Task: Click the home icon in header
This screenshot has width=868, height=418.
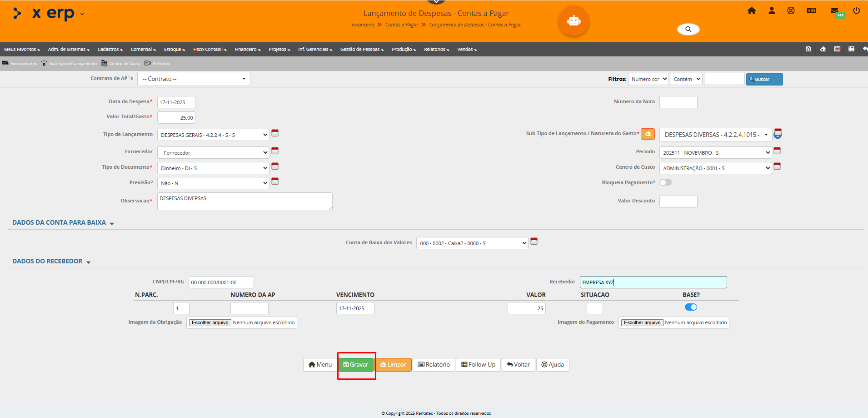Action: point(752,10)
